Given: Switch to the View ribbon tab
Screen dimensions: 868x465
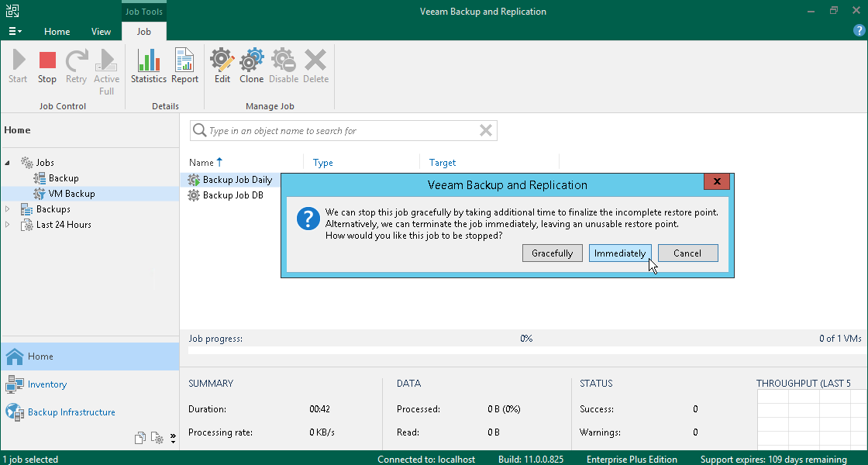Looking at the screenshot, I should 101,32.
